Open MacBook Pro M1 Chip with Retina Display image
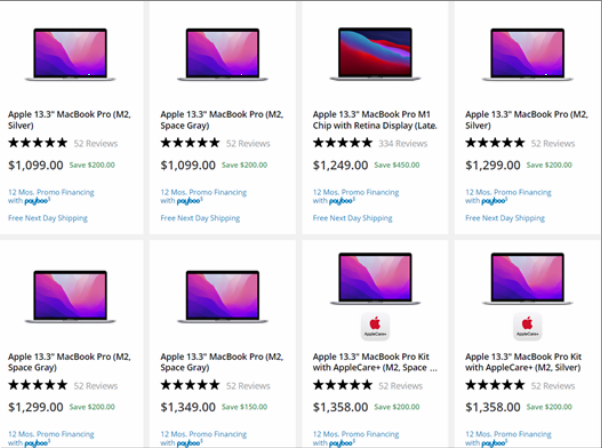The image size is (602, 448). [x=375, y=53]
